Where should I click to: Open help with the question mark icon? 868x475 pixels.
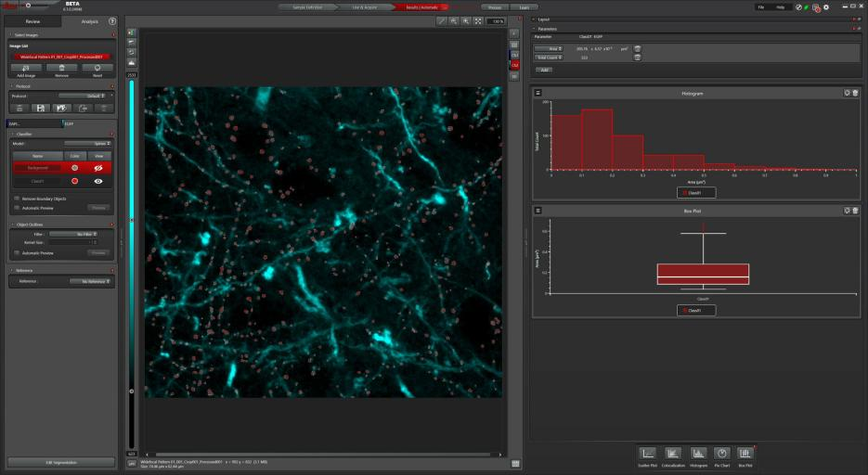point(112,21)
